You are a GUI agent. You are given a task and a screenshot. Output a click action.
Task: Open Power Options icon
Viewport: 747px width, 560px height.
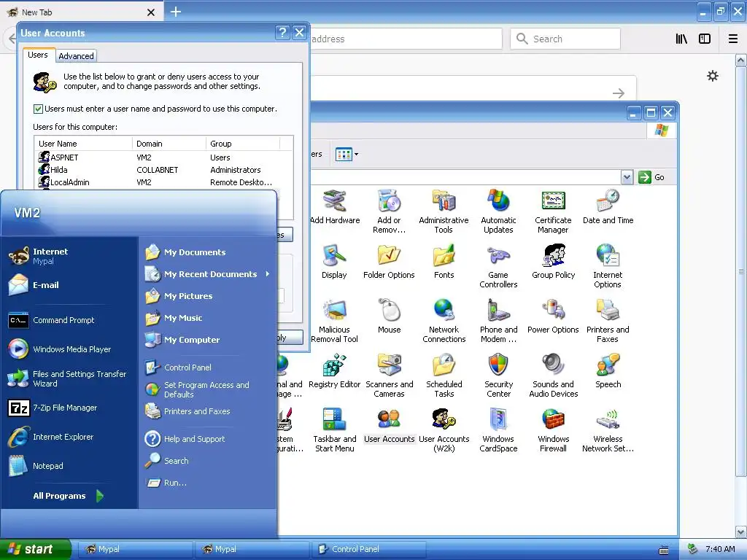point(553,316)
